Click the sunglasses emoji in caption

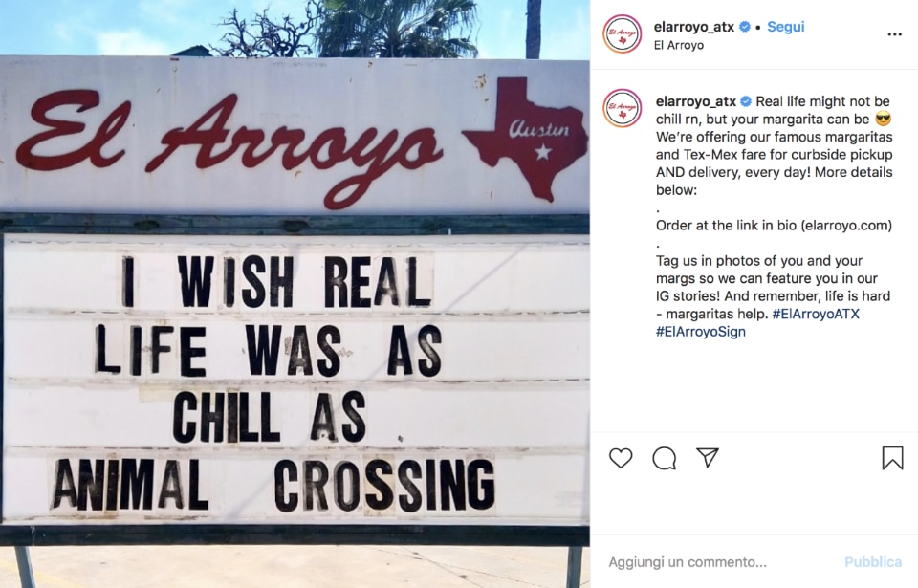884,119
